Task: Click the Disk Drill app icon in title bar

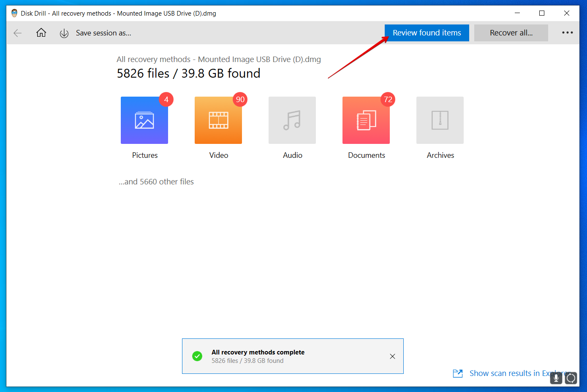Action: [14, 13]
